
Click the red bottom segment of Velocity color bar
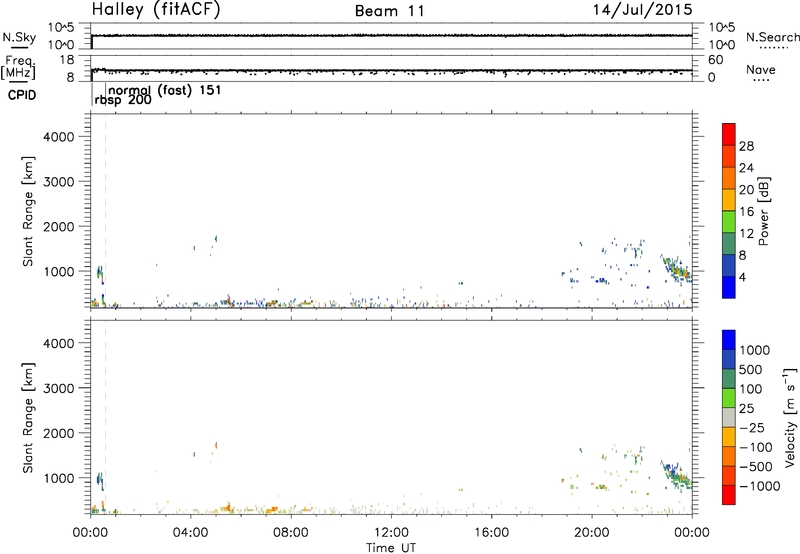tap(729, 494)
